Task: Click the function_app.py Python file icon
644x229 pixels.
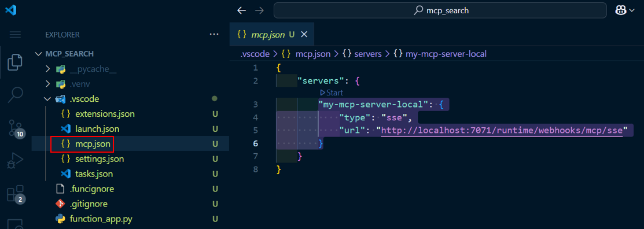Action: coord(60,219)
